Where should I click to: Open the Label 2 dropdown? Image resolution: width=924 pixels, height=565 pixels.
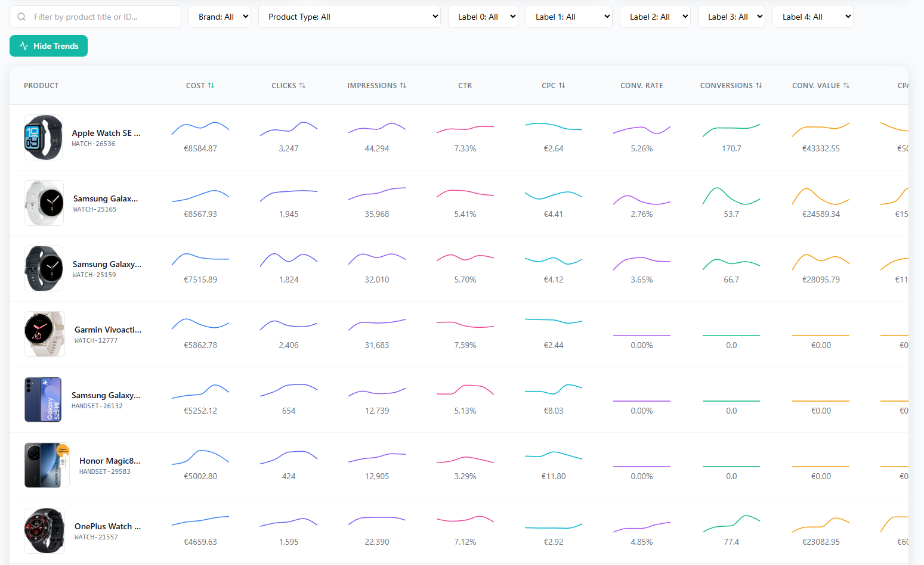[x=655, y=16]
